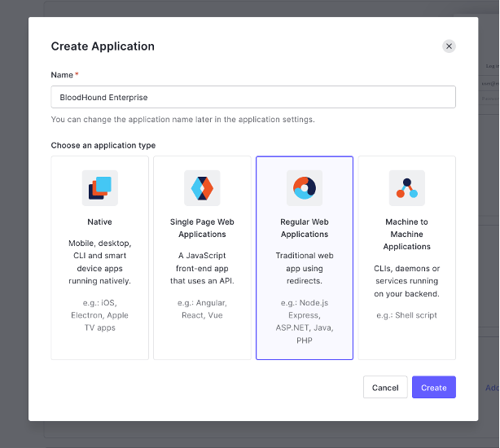
Task: Click 'A JavaScript front-end app' description
Action: pos(202,268)
